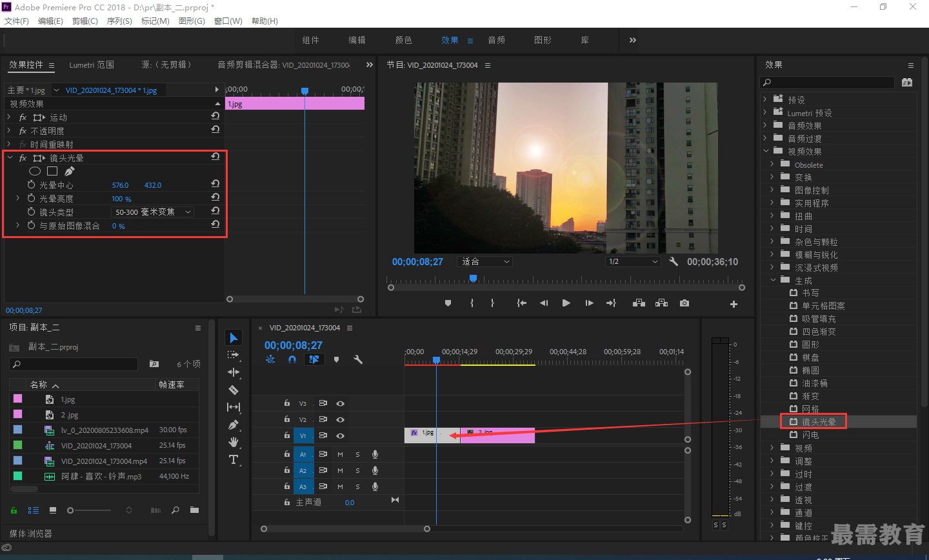Mute audio track A1
This screenshot has height=560, width=929.
[x=340, y=454]
